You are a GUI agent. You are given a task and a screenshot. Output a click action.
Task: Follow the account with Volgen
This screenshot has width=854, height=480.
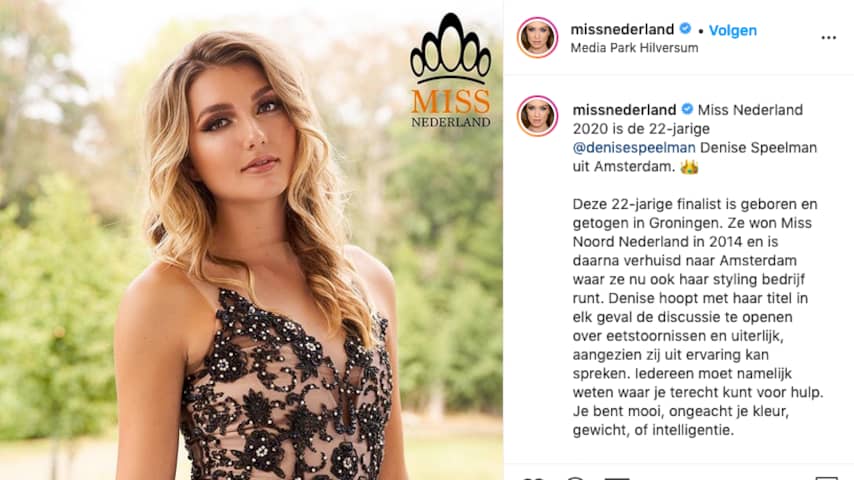[x=733, y=31]
